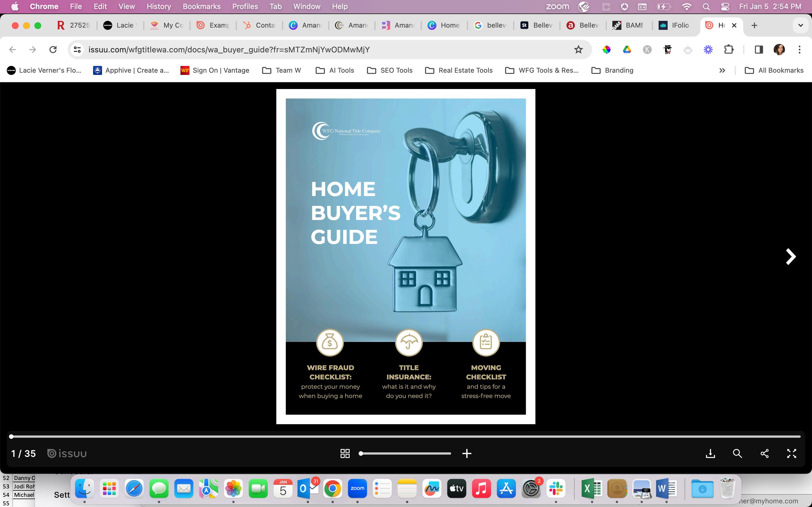The image size is (812, 507).
Task: Open the page thumbnails grid view
Action: pos(345,454)
